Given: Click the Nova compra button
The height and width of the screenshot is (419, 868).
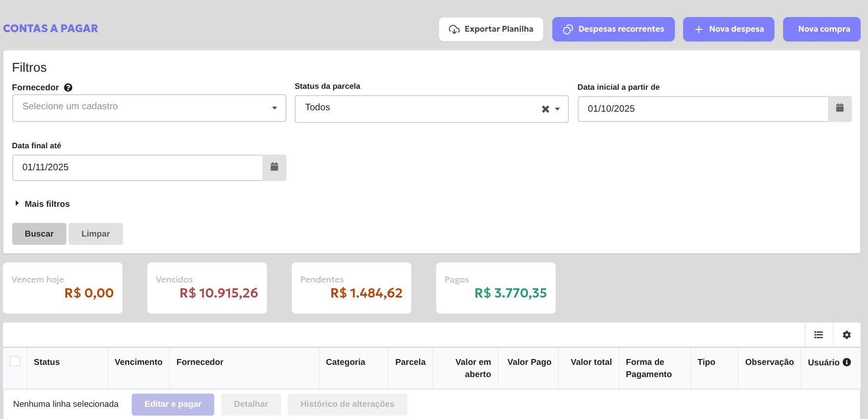Looking at the screenshot, I should click(x=822, y=29).
